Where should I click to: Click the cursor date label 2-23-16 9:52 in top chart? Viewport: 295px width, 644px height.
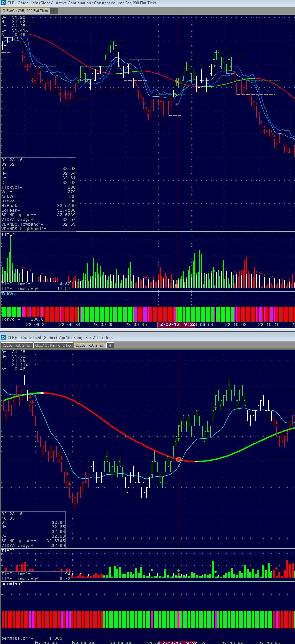[x=176, y=324]
